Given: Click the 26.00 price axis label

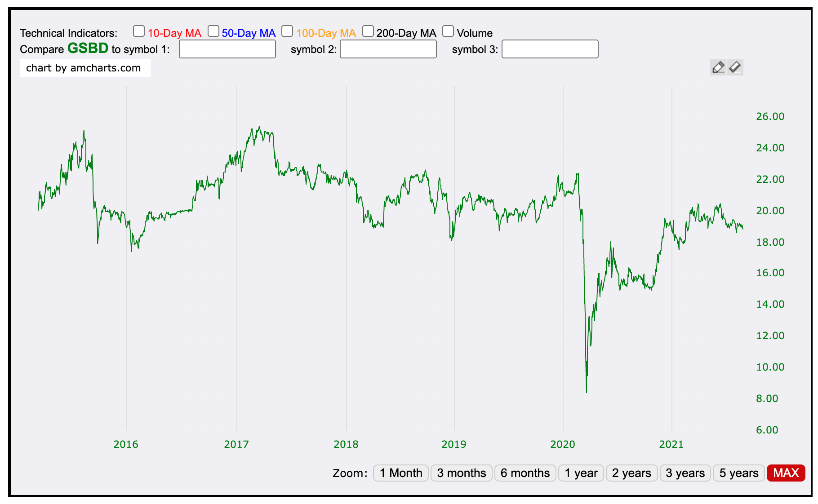Looking at the screenshot, I should coord(770,116).
